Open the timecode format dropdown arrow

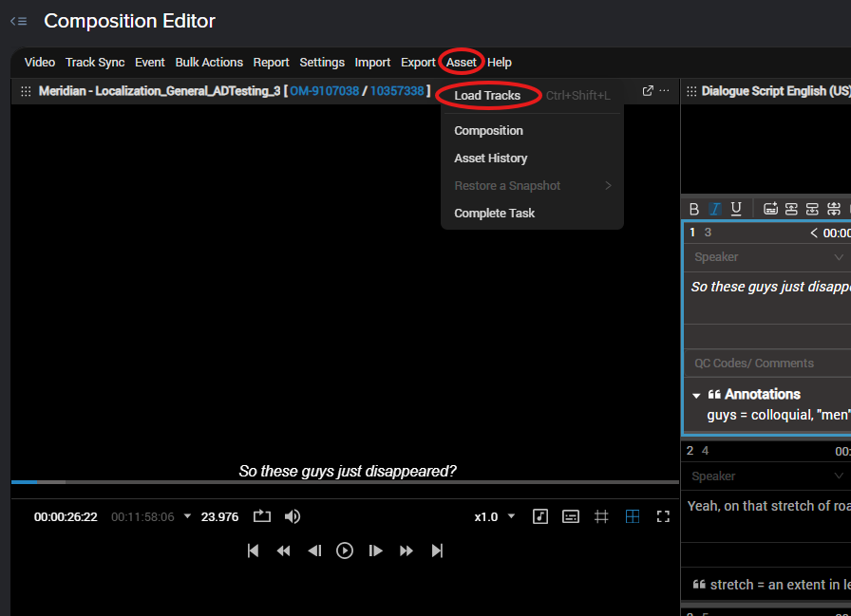[x=187, y=516]
